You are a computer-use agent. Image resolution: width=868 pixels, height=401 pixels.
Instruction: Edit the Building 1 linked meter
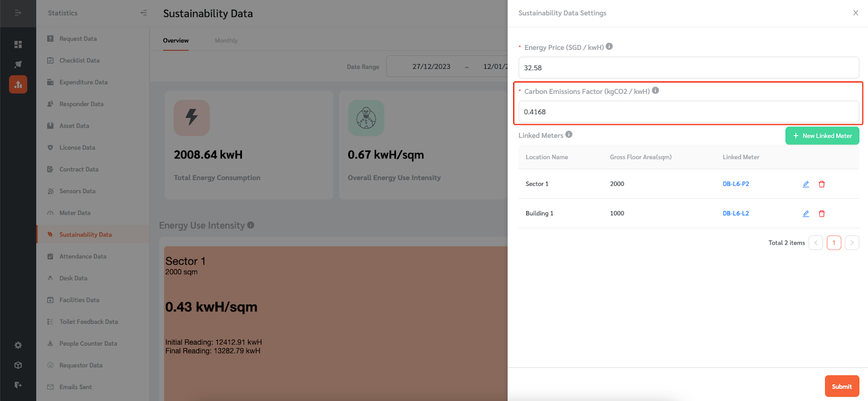(806, 213)
